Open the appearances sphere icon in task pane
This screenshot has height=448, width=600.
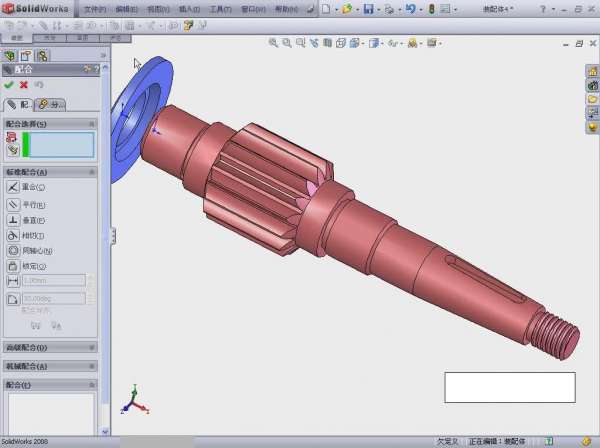pyautogui.click(x=593, y=127)
